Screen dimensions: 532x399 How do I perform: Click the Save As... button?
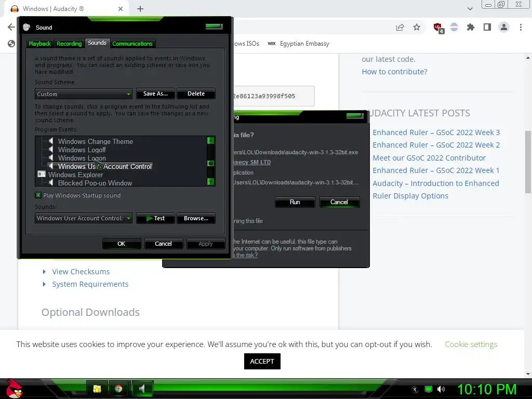155,94
